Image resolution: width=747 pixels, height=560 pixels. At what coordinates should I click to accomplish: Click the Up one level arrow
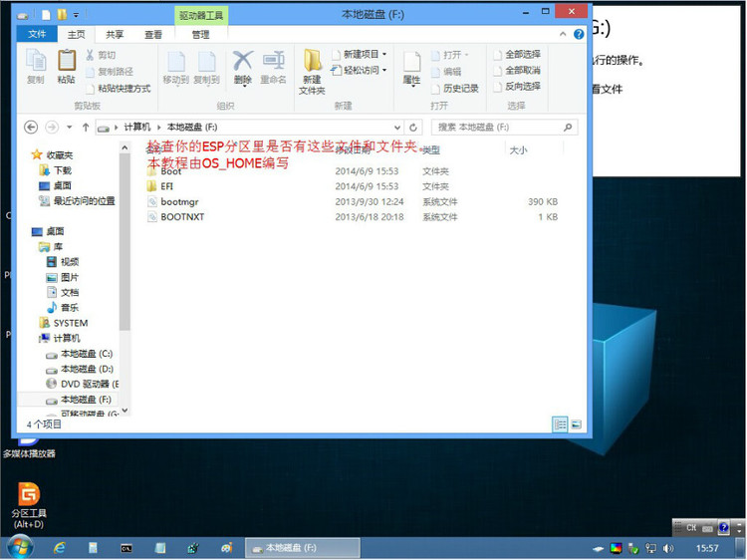coord(86,128)
